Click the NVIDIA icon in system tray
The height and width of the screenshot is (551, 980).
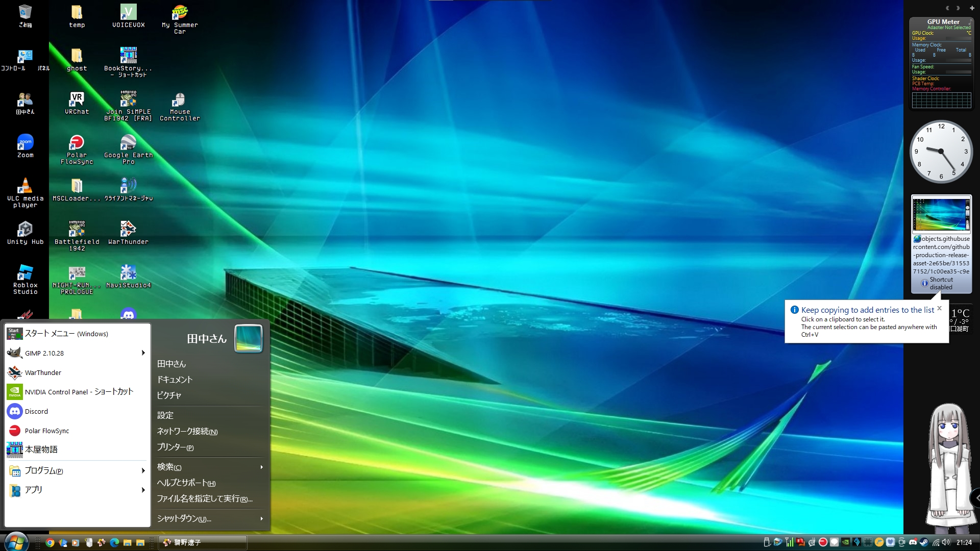[845, 542]
